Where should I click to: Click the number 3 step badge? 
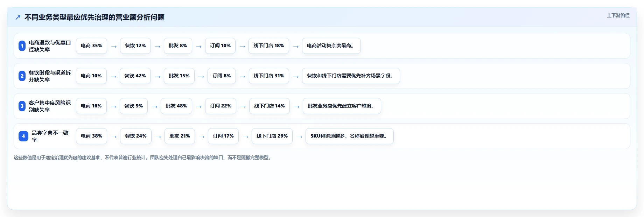(x=22, y=106)
